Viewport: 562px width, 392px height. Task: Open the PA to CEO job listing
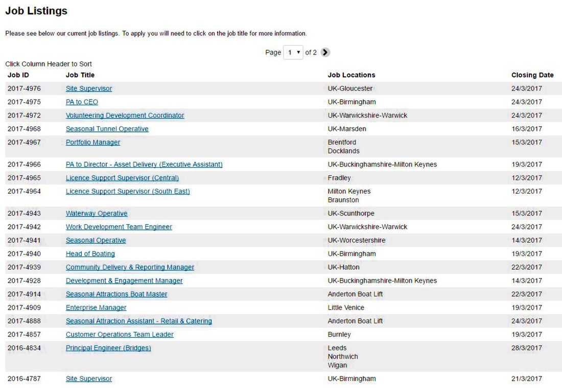(x=82, y=102)
